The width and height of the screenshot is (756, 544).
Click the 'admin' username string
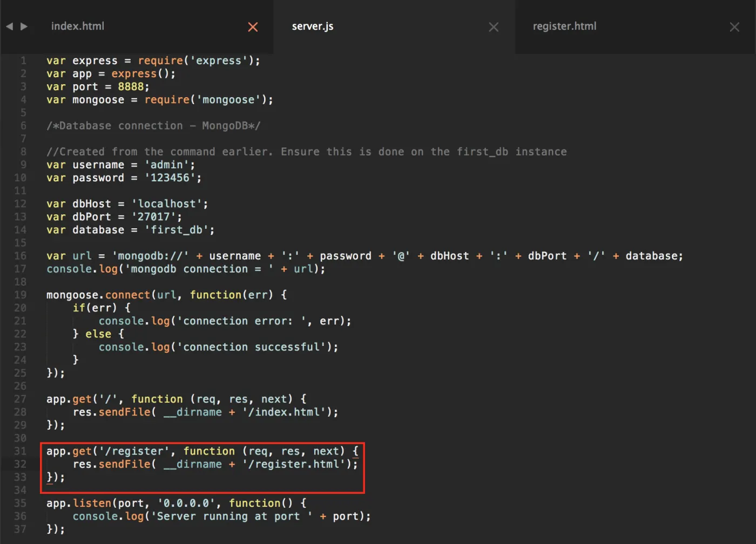tap(166, 165)
